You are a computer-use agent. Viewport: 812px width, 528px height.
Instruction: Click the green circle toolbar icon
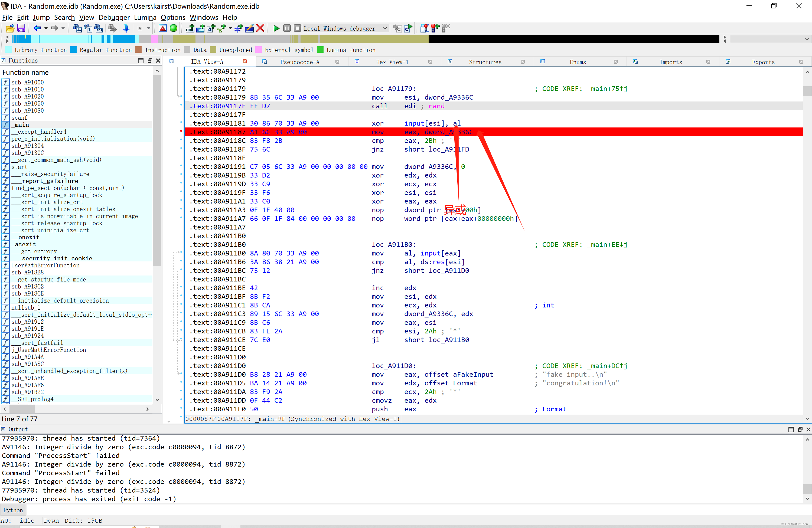[x=174, y=28]
